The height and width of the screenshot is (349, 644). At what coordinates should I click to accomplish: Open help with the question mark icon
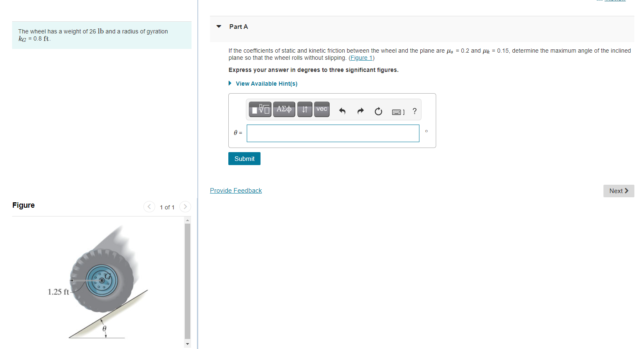(414, 111)
